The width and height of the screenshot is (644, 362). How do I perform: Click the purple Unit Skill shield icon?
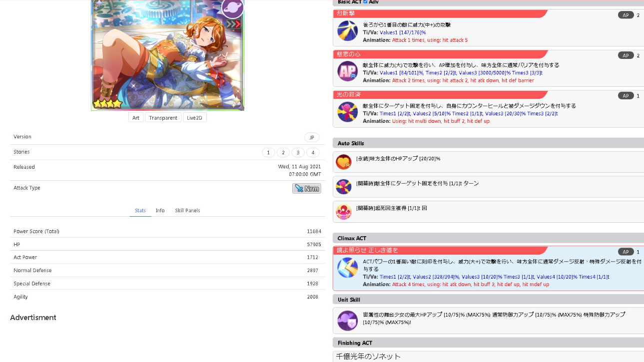pyautogui.click(x=347, y=321)
